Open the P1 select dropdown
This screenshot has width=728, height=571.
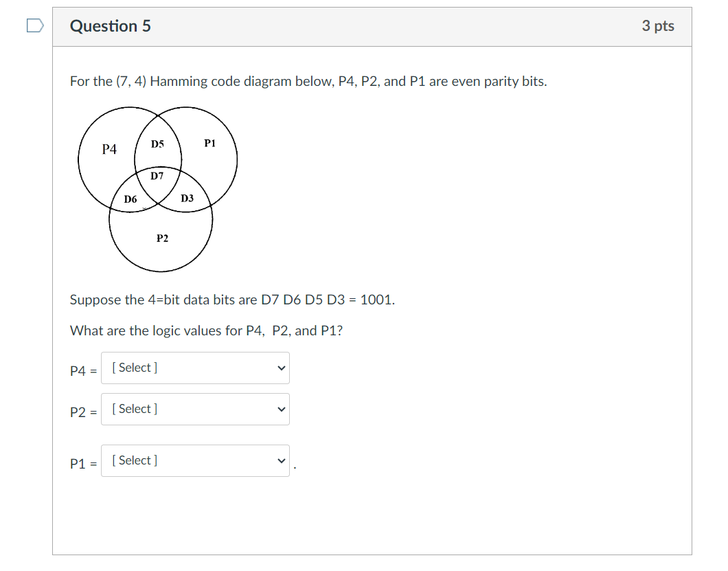click(x=195, y=461)
